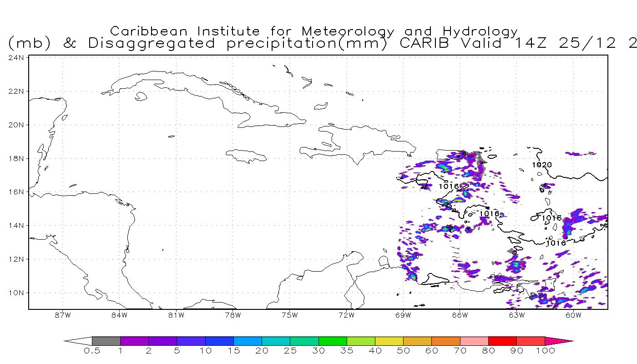Click the 75W longitude tick label
The height and width of the screenshot is (364, 637).
[x=289, y=315]
